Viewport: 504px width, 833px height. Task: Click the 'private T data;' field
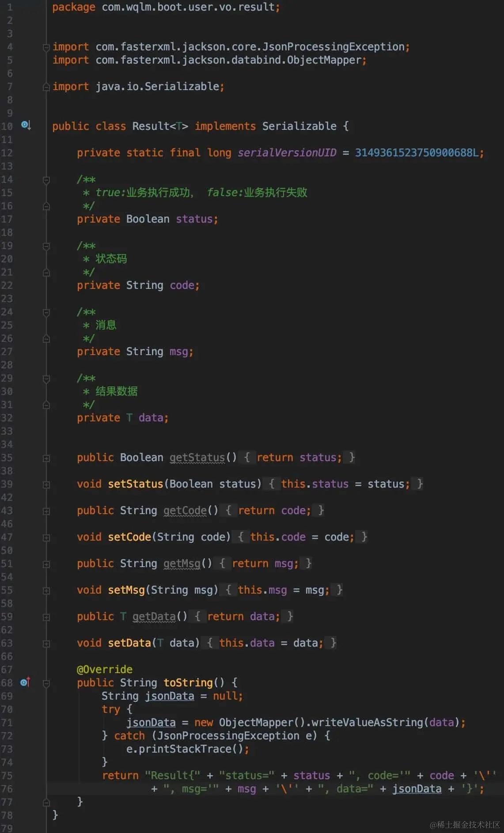(123, 418)
